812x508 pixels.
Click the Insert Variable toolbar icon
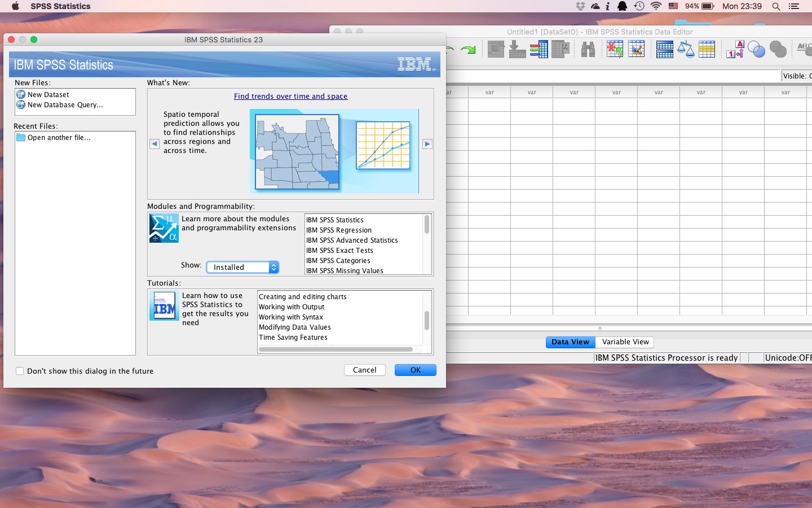point(637,50)
